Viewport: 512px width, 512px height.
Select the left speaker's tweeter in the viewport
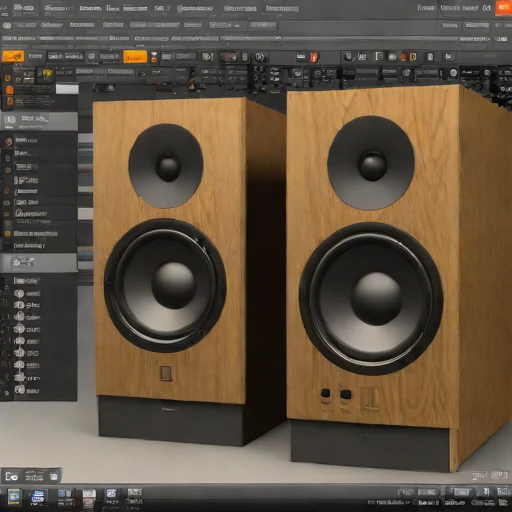[x=166, y=166]
